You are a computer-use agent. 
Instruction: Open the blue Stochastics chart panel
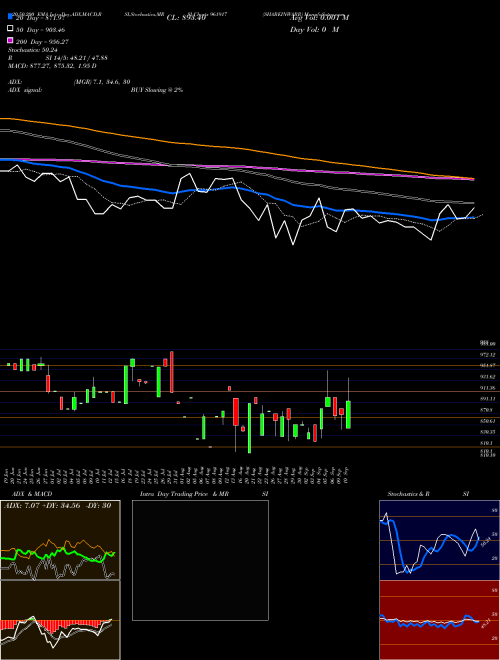click(x=439, y=540)
